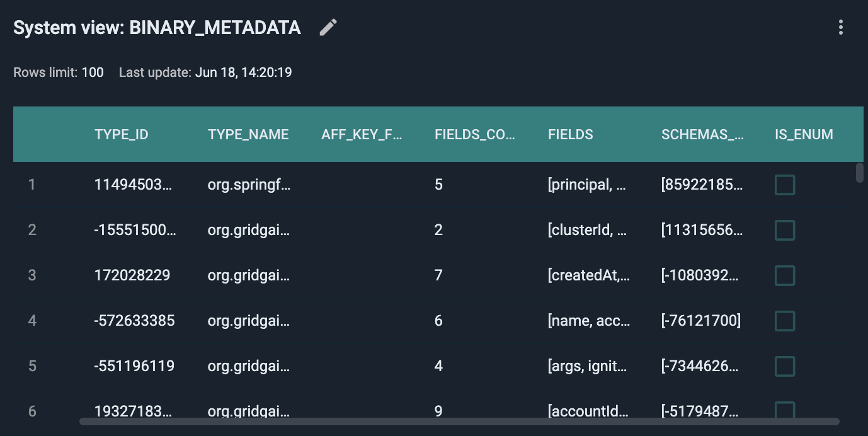This screenshot has width=868, height=436.
Task: Select fields count cell 4
Action: (438, 366)
